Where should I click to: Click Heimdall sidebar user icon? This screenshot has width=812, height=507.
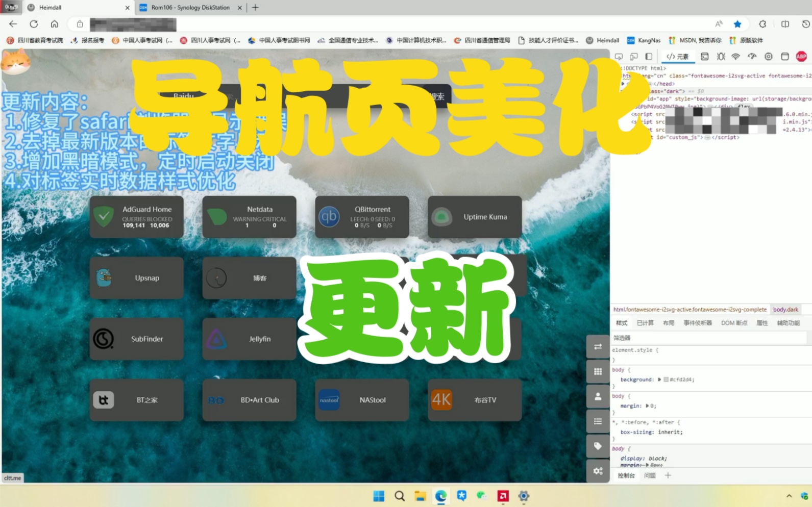click(598, 396)
